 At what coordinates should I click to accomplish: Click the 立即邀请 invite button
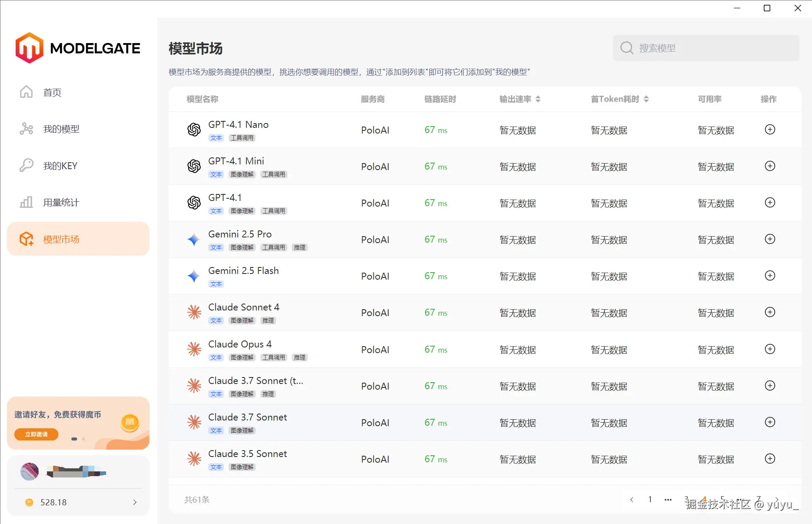(36, 434)
